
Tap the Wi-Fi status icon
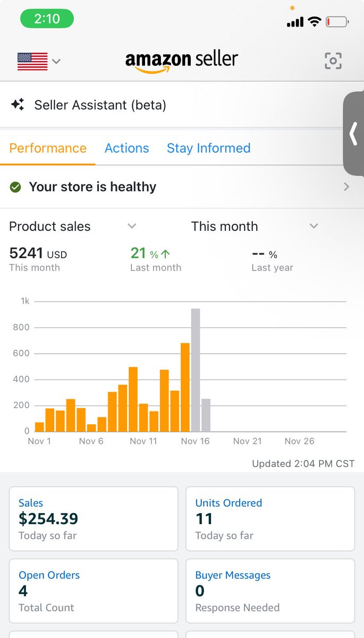(x=315, y=22)
